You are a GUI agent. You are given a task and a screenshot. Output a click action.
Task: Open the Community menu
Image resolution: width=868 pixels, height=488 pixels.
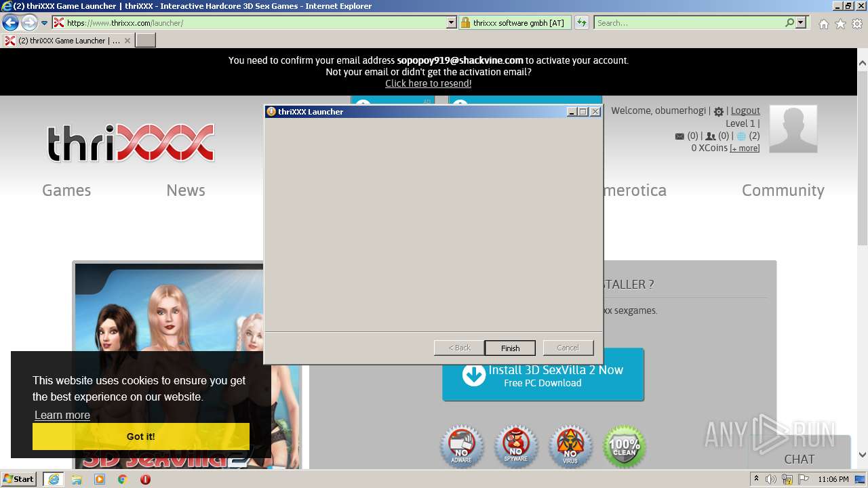pos(783,190)
